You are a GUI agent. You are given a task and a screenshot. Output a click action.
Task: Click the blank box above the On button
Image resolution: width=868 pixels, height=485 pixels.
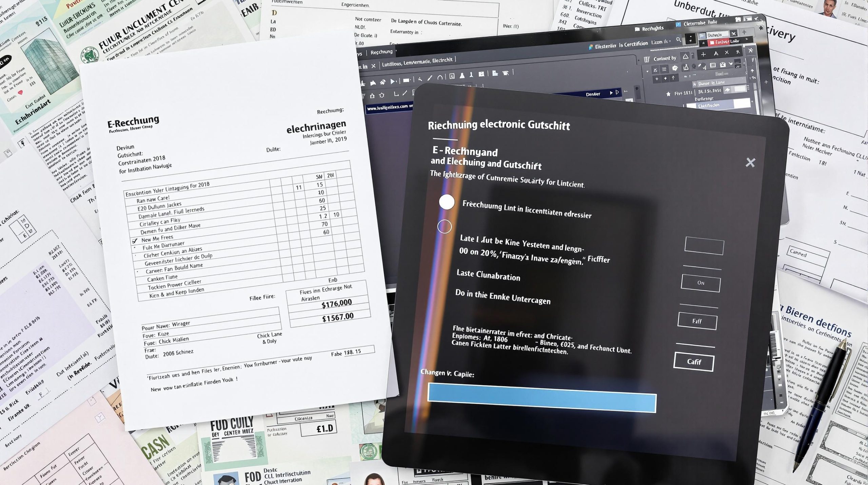704,246
